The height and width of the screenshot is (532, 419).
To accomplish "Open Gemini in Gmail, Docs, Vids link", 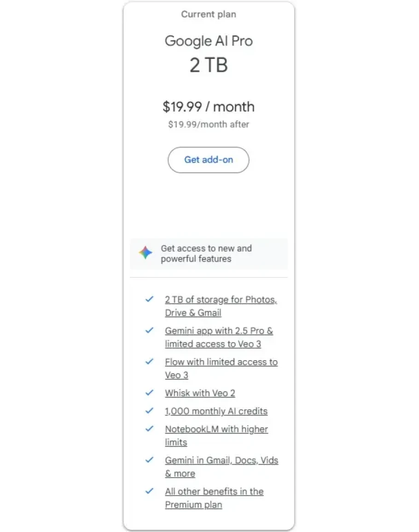I will coord(221,461).
